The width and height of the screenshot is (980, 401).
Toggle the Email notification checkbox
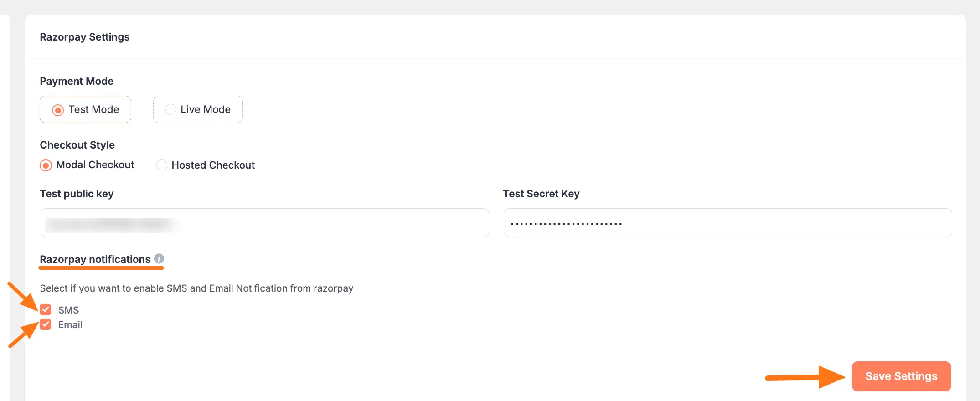pos(46,324)
